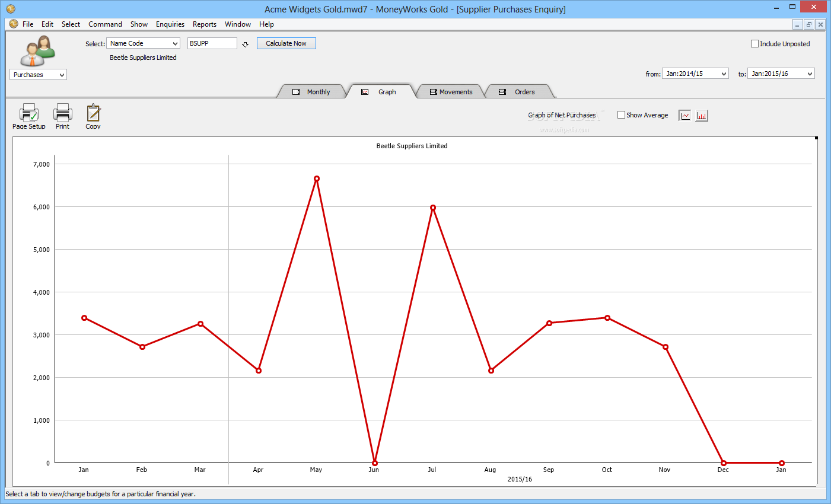831x504 pixels.
Task: Click the 7,000 y-axis label
Action: pyautogui.click(x=42, y=164)
